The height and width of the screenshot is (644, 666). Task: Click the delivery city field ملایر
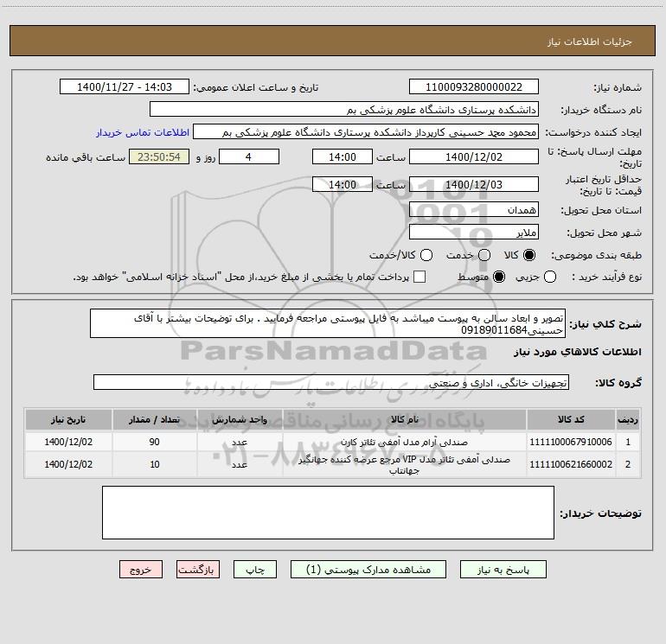tap(474, 232)
